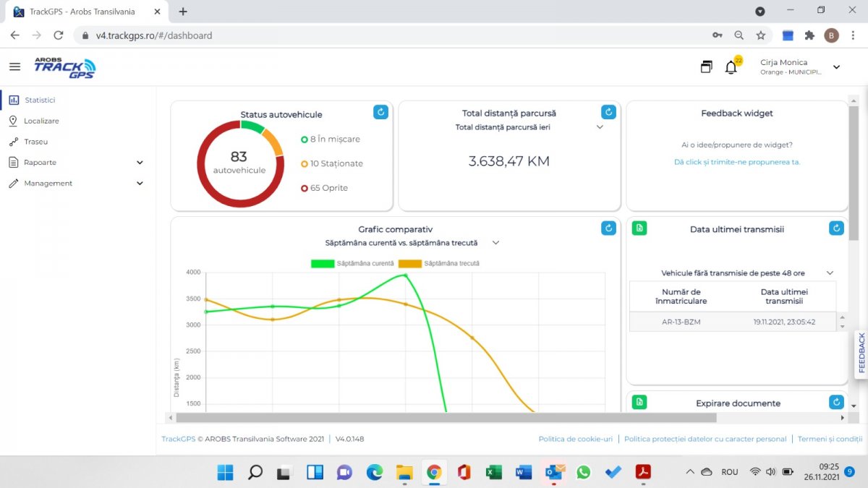Toggle the În mișcare status legend

[330, 139]
